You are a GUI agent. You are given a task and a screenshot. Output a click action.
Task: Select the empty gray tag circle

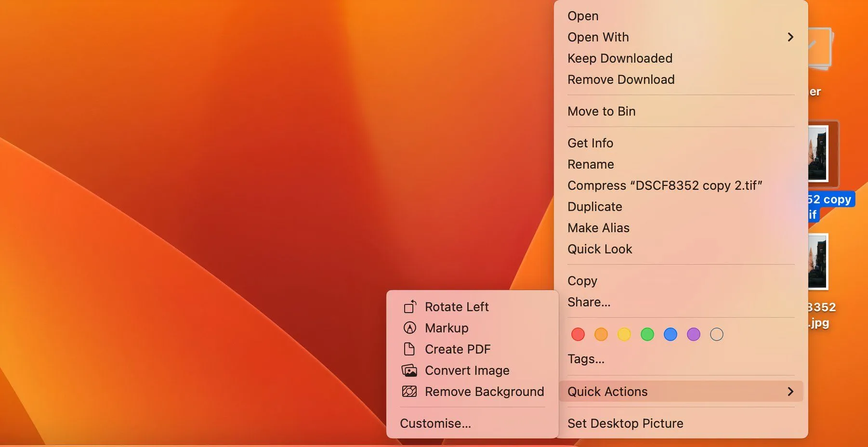(717, 334)
